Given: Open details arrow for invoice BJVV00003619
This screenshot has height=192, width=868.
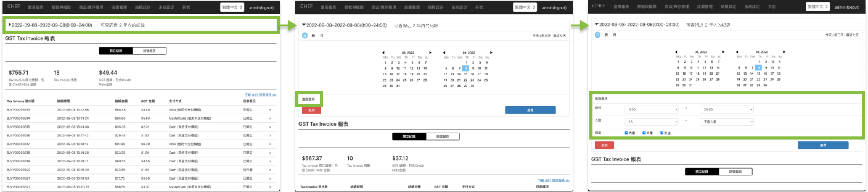Looking at the screenshot, I should (270, 161).
